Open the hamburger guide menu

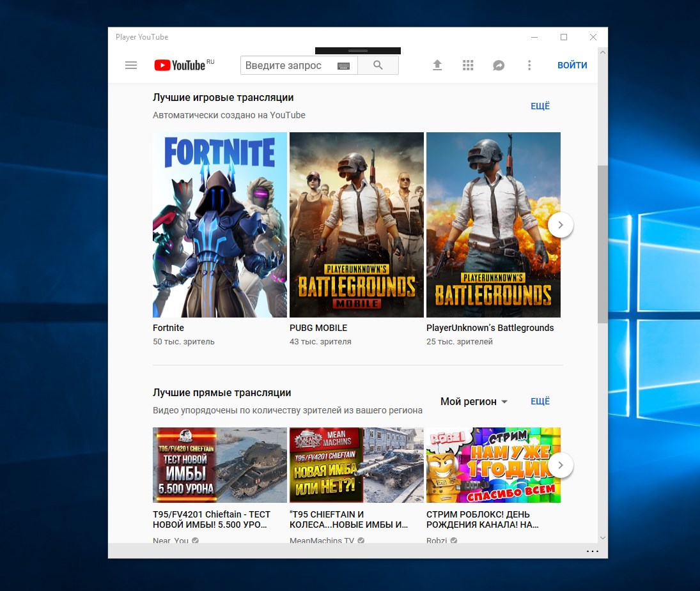coord(131,66)
